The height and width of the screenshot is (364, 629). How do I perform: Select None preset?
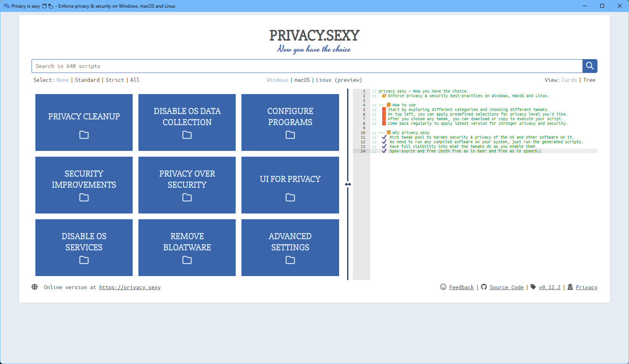[x=63, y=80]
